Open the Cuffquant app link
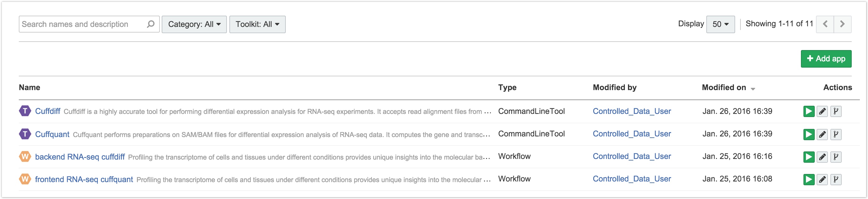 (52, 134)
